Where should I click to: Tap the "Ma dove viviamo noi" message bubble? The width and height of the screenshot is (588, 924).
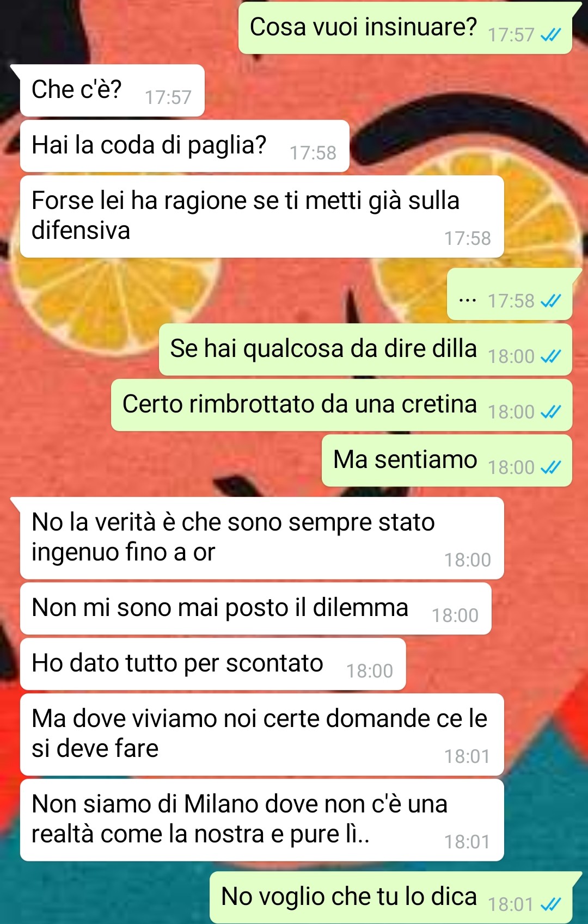pyautogui.click(x=262, y=735)
